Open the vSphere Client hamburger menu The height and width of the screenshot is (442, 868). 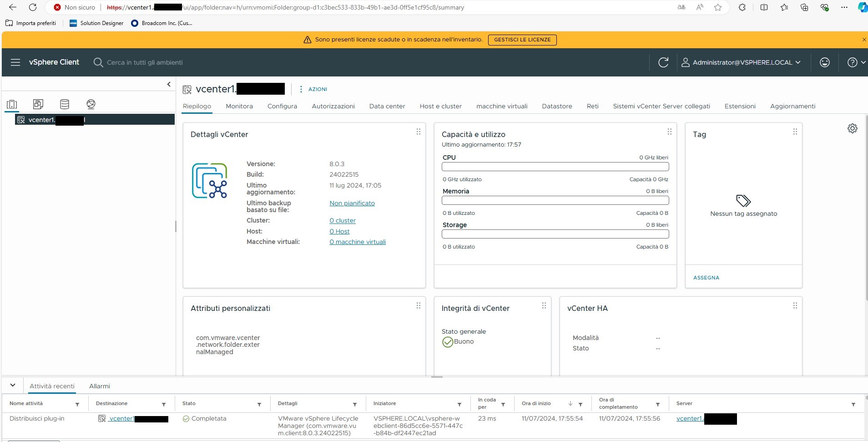click(15, 62)
